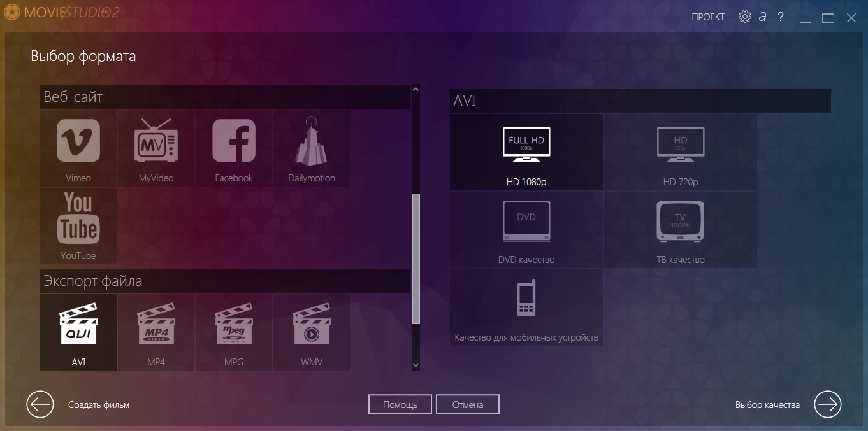Open the ПРОЕКТ menu
The height and width of the screenshot is (431, 868).
click(708, 17)
